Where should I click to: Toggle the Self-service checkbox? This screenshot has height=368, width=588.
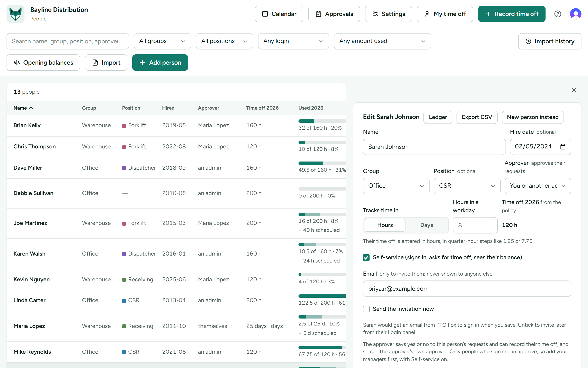(x=366, y=258)
